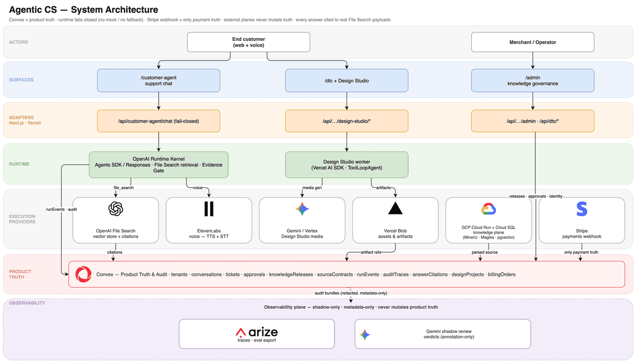Click the RUNTIME lane label
The image size is (637, 364).
click(20, 164)
